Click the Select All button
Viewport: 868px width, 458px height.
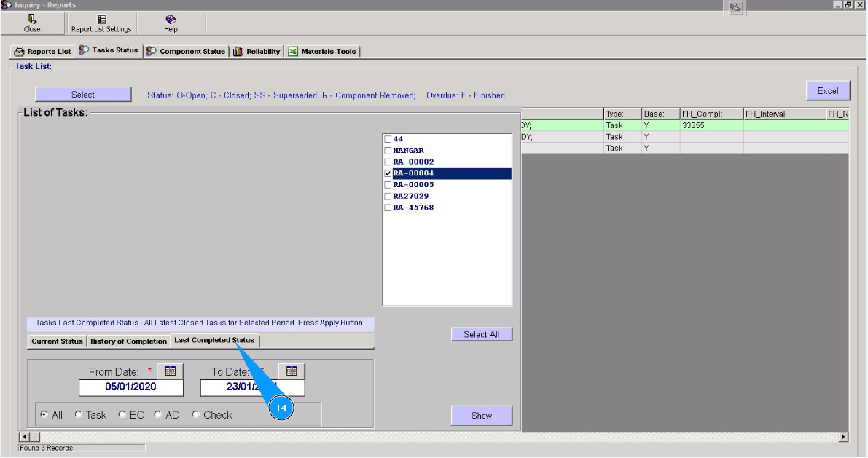click(481, 335)
